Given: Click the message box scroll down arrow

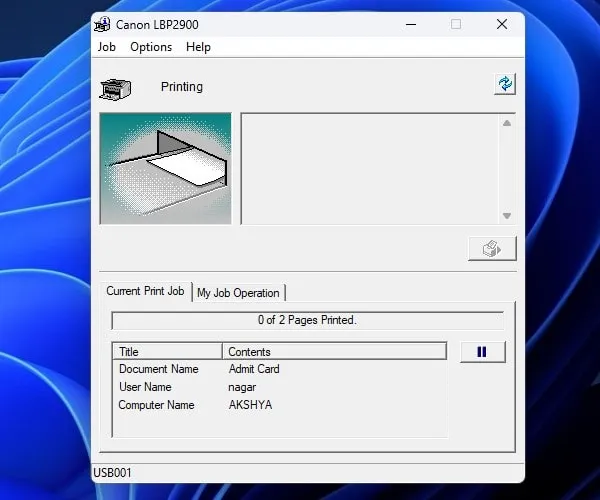Looking at the screenshot, I should pos(507,216).
